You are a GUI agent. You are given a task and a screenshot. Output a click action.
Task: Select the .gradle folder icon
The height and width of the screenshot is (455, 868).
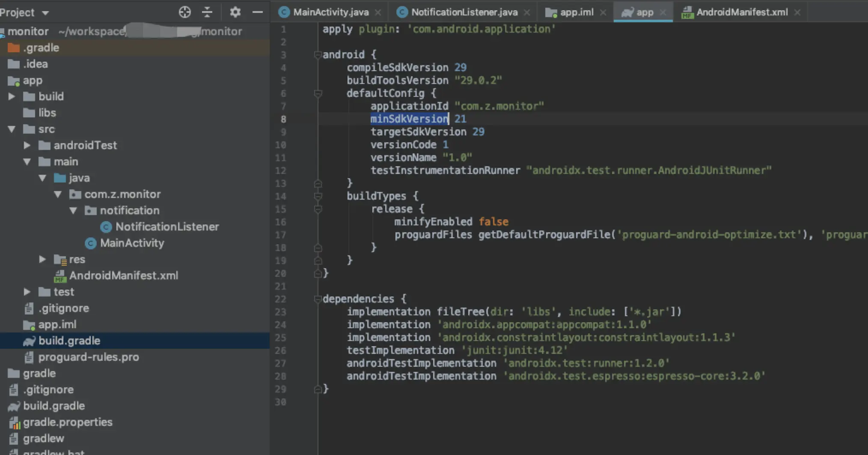14,48
